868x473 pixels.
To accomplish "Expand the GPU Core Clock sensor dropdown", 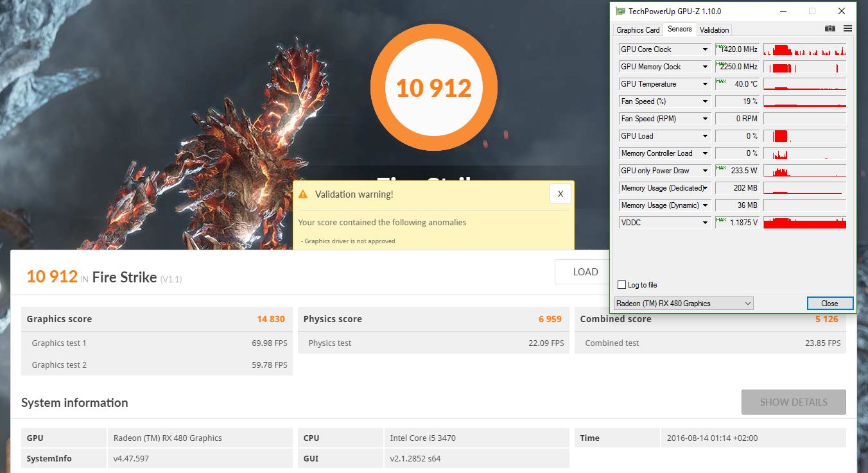I will point(705,49).
